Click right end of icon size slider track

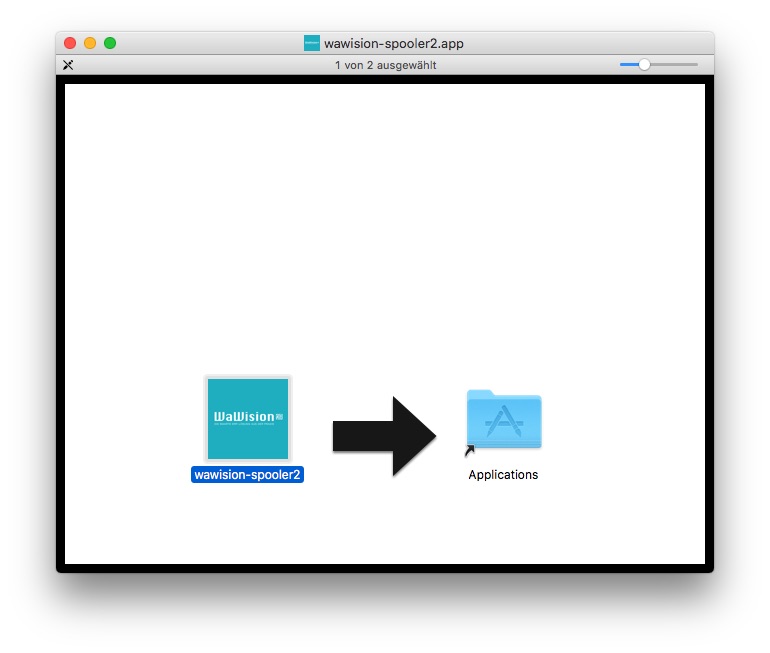pyautogui.click(x=695, y=65)
